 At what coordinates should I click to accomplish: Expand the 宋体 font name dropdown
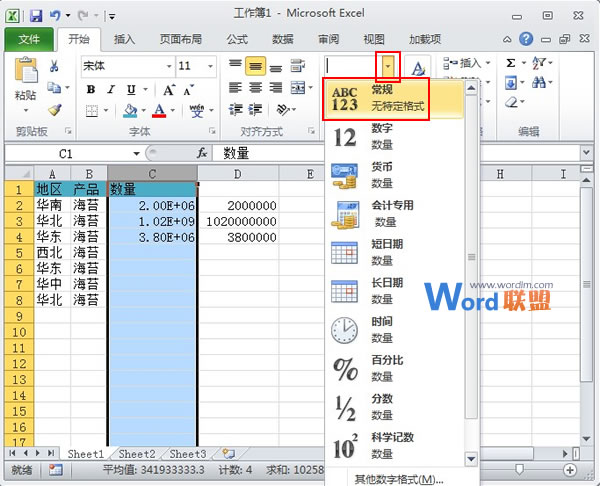tap(165, 66)
